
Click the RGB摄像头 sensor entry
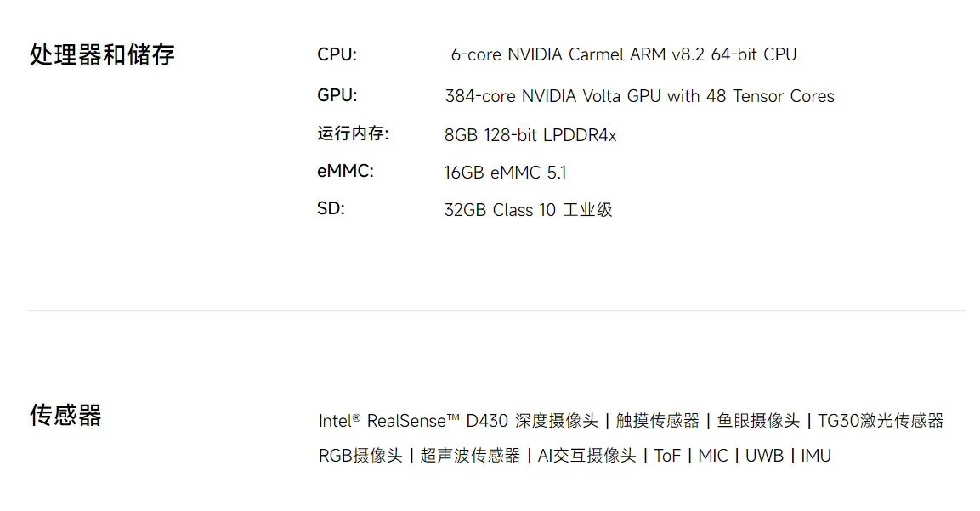[x=360, y=456]
